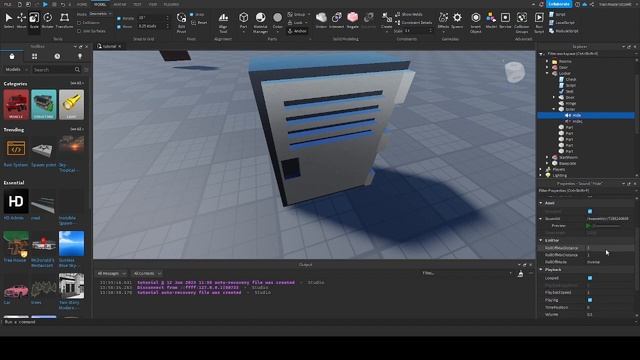Click the toolbox Search field
Screen dimensions: 640x360
[57, 70]
